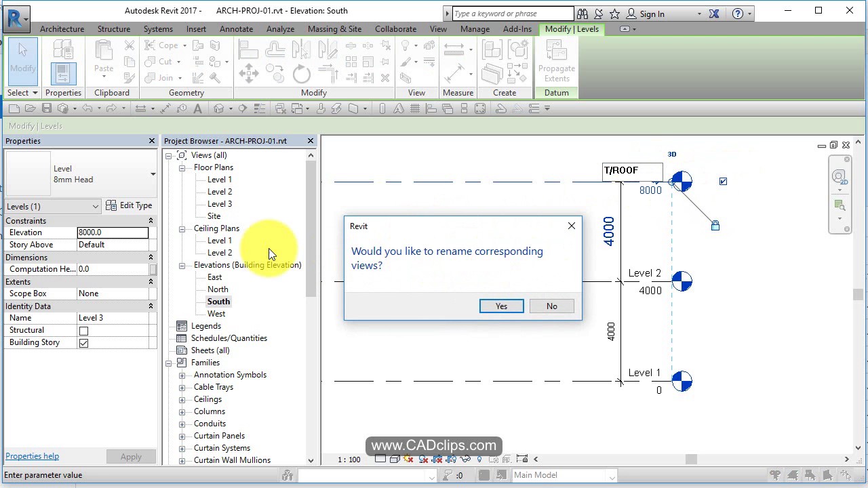The width and height of the screenshot is (868, 488).
Task: Click the Propagate Extents tool
Action: [x=556, y=61]
